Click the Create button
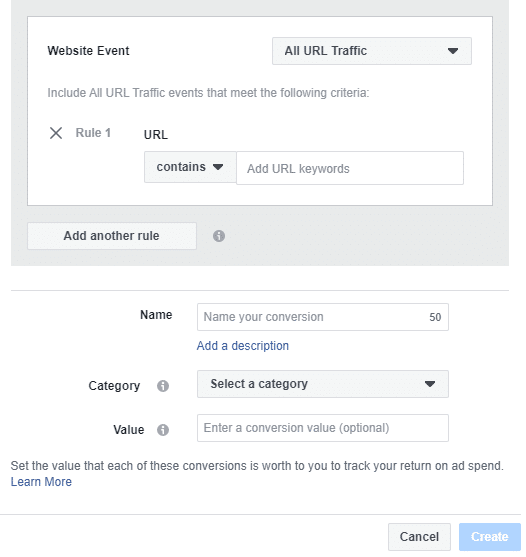This screenshot has height=557, width=526. pos(490,537)
